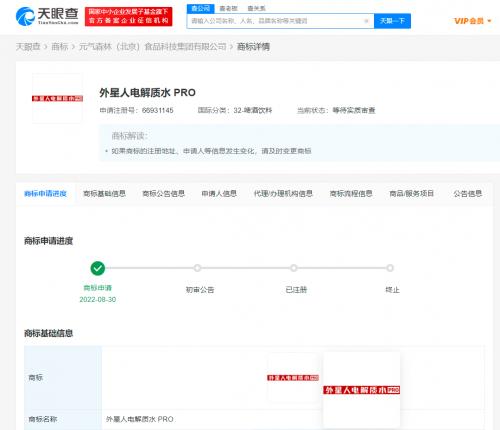Go to 天眼查 breadcrumb home link
The width and height of the screenshot is (500, 430).
click(28, 47)
